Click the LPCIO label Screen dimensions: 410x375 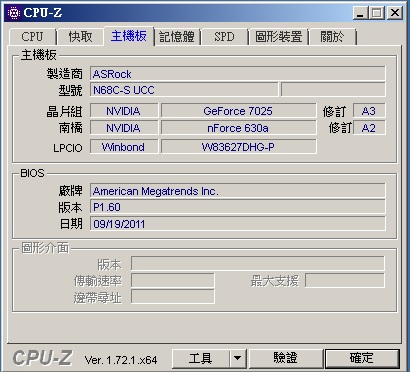[68, 148]
